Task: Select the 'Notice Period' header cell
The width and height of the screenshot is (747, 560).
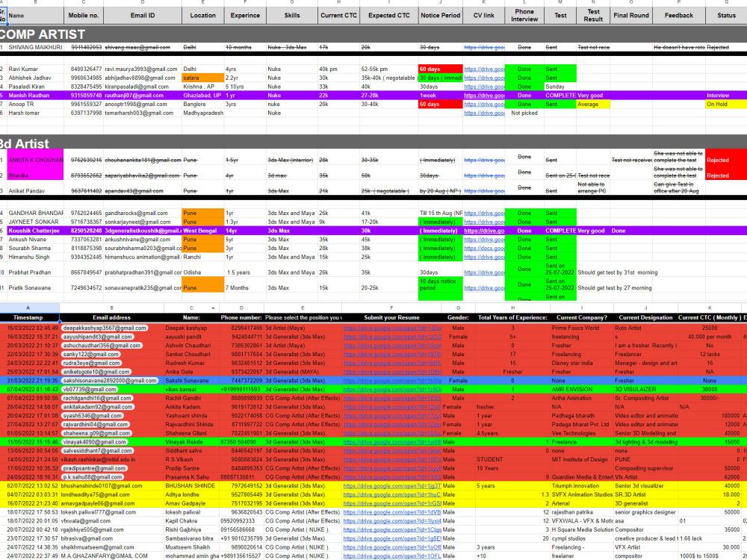Action: [x=440, y=15]
